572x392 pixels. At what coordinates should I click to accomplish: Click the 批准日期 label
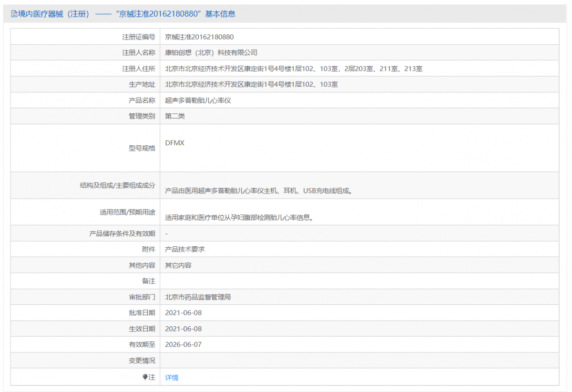click(142, 313)
